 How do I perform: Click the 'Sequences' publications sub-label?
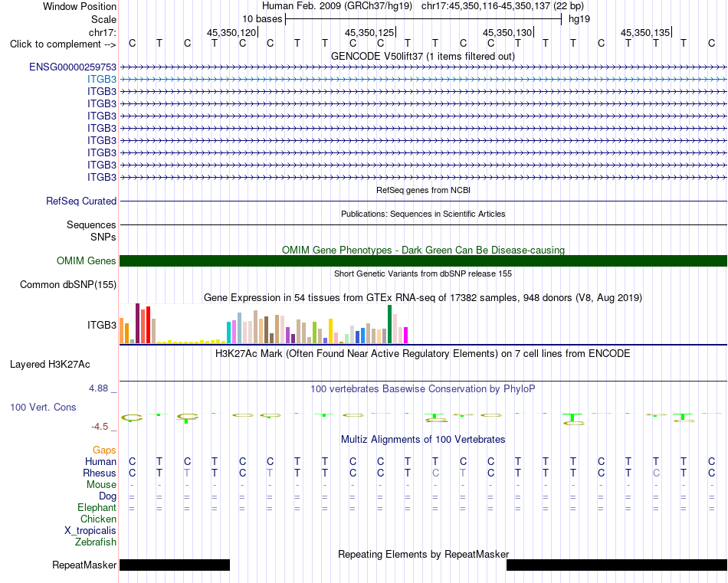[91, 224]
